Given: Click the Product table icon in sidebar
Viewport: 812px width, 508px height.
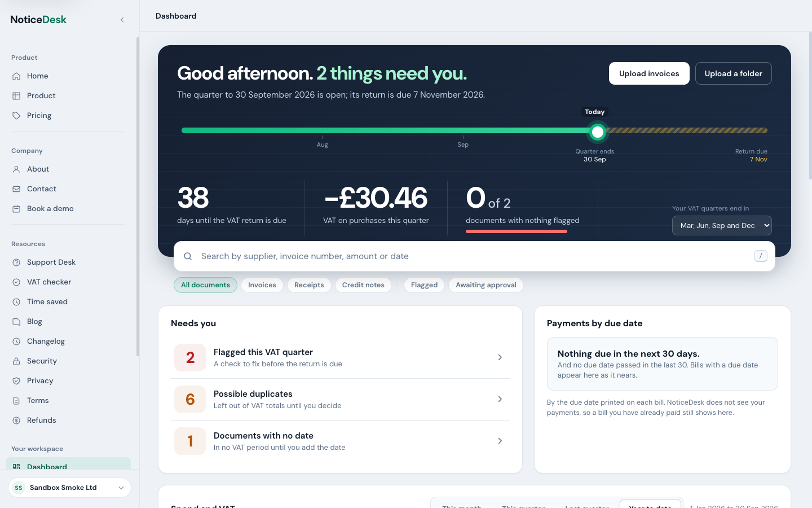Looking at the screenshot, I should 16,96.
